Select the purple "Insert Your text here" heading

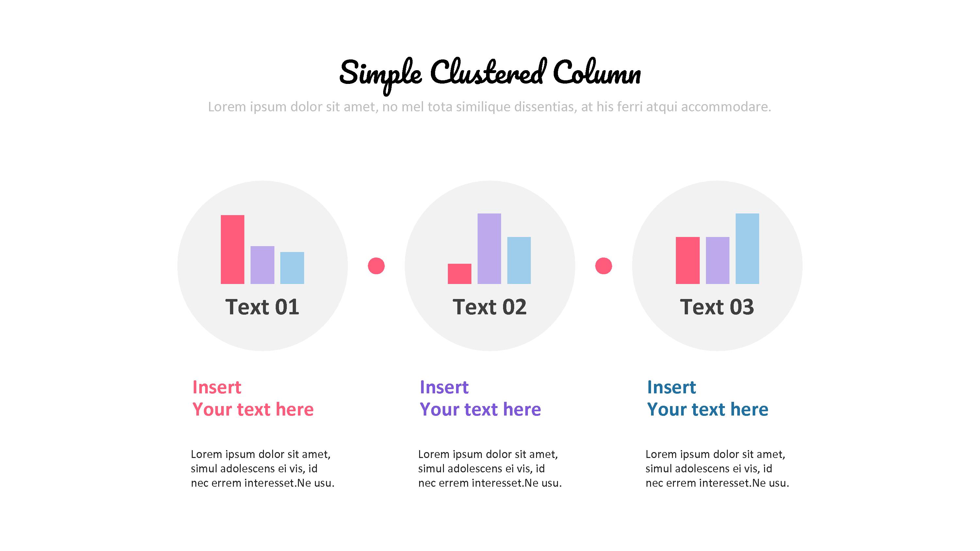480,398
